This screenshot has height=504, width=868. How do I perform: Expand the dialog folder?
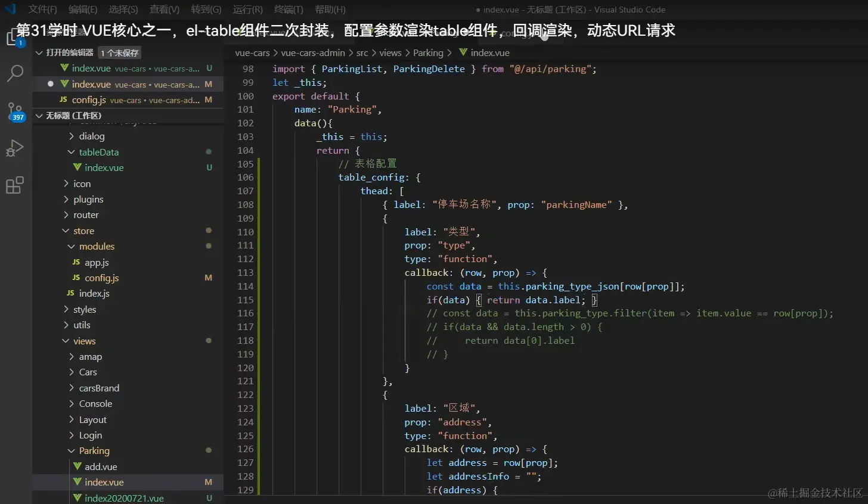click(x=72, y=136)
